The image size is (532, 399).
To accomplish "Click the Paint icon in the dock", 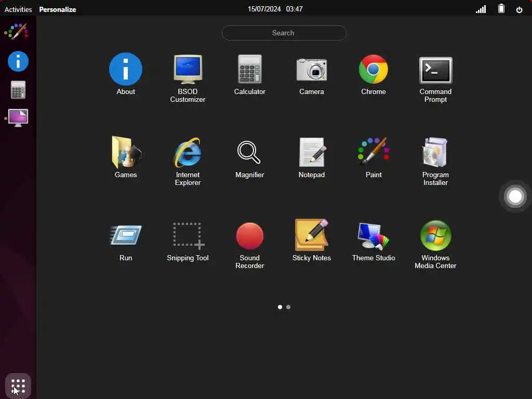I will pyautogui.click(x=17, y=32).
